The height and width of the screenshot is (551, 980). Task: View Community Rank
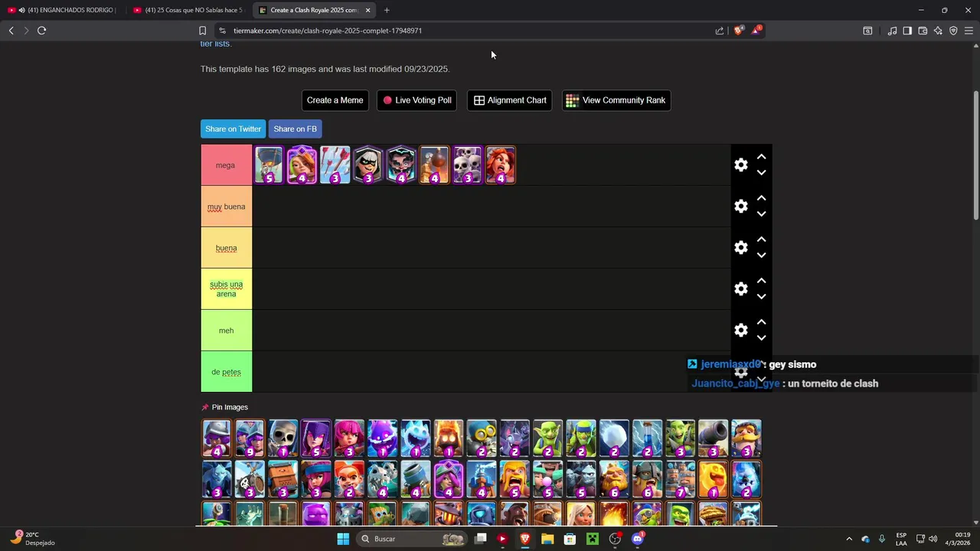(616, 100)
